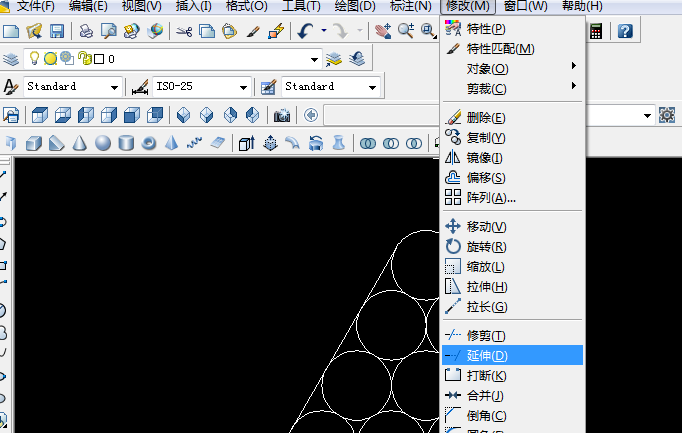Click the Sphere solid icon
The width and height of the screenshot is (682, 433).
click(x=103, y=143)
